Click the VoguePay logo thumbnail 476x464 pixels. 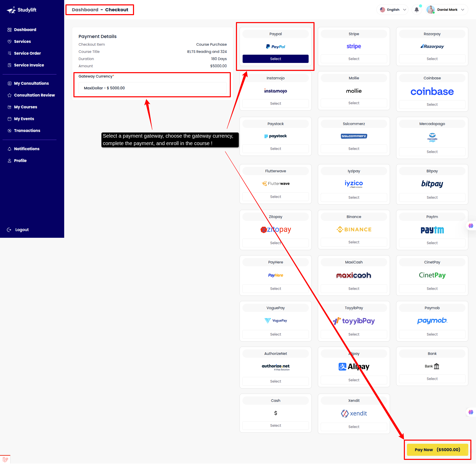(x=275, y=320)
